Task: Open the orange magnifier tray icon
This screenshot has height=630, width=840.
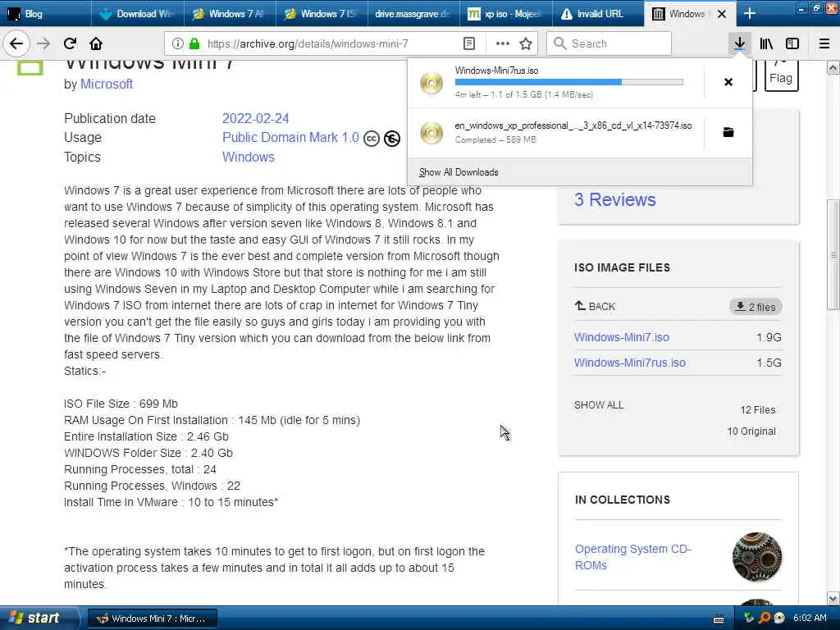Action: coord(765,618)
